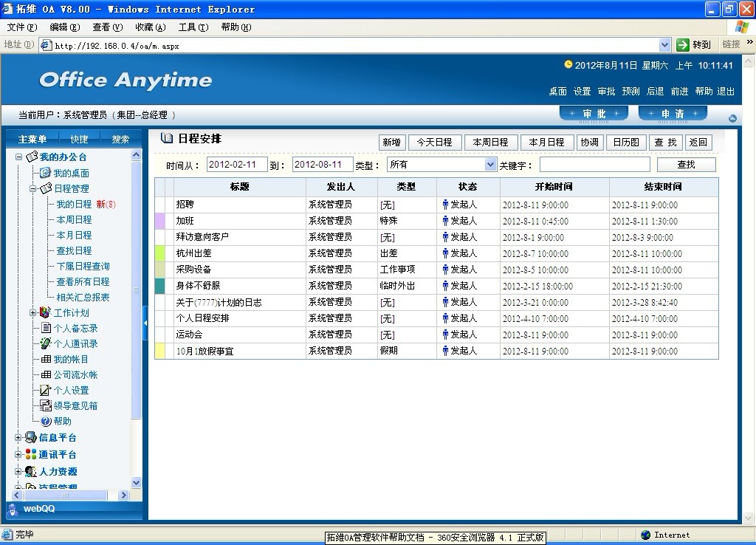Switch to the 快捷 tab
The height and width of the screenshot is (545, 756).
tap(79, 139)
